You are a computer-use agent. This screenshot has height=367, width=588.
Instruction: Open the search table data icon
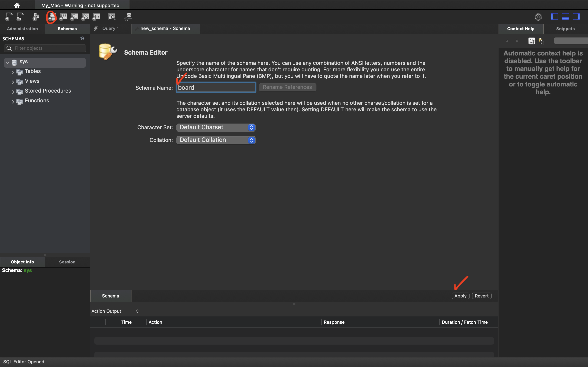(x=112, y=17)
